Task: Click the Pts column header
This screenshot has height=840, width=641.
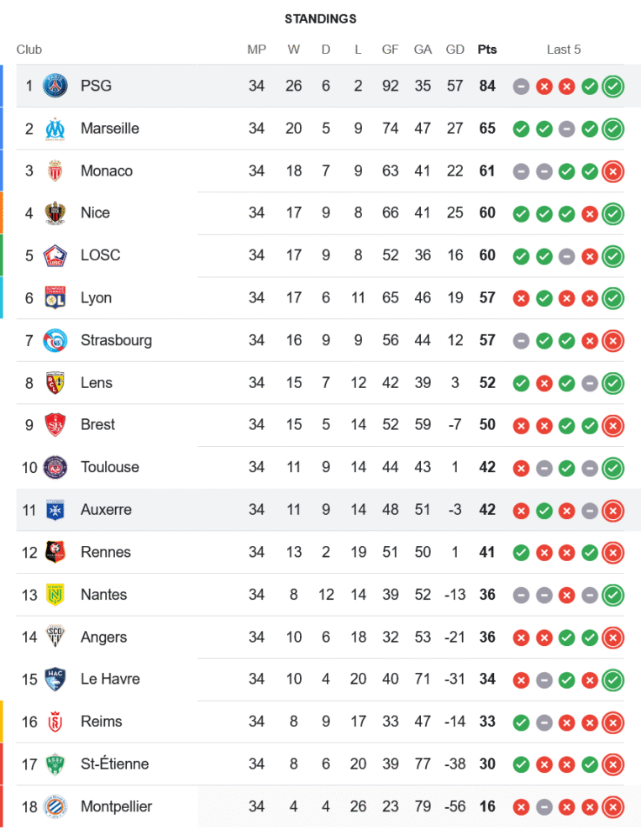Action: (487, 50)
